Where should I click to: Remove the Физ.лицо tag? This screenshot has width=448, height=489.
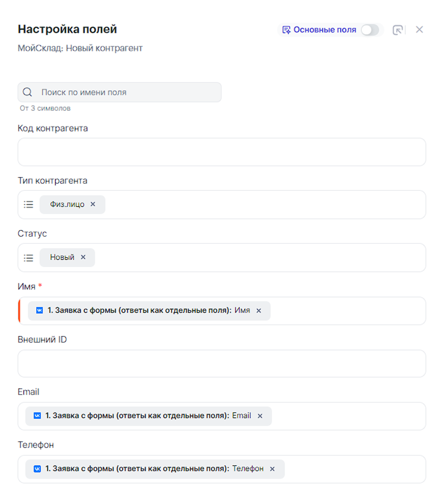pos(93,204)
